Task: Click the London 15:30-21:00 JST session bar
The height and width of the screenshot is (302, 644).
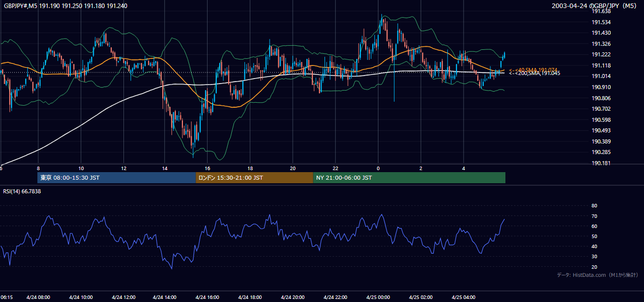Action: coord(254,178)
